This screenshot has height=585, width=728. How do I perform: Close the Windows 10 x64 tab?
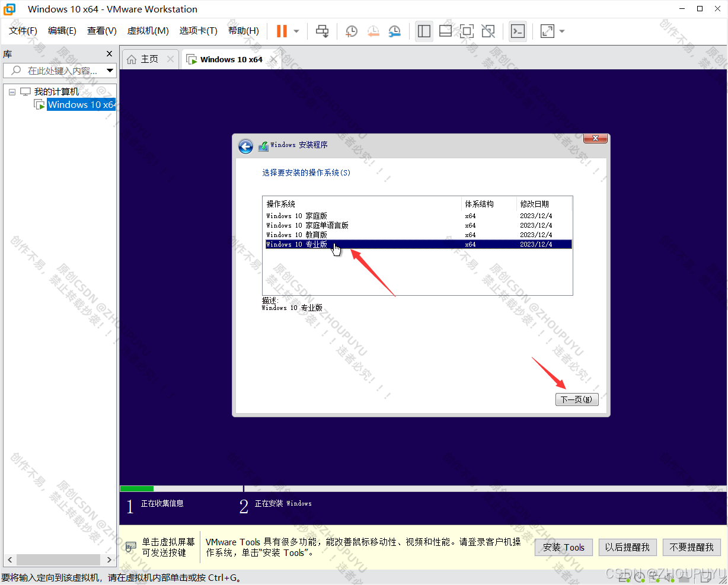tap(273, 59)
